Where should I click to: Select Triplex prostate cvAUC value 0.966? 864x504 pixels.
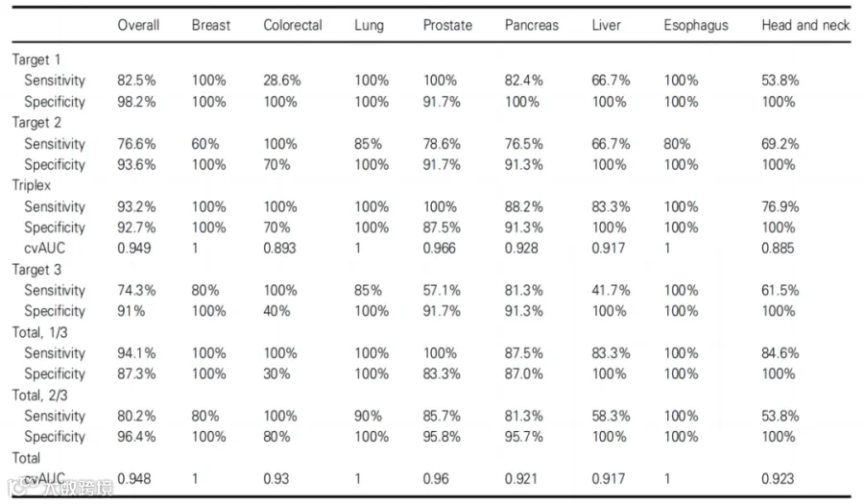pos(439,249)
